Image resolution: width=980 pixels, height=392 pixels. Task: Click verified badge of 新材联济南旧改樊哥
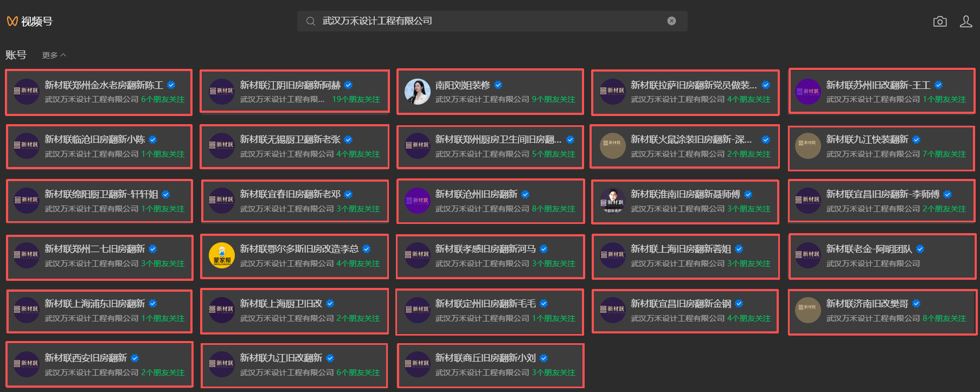(916, 304)
